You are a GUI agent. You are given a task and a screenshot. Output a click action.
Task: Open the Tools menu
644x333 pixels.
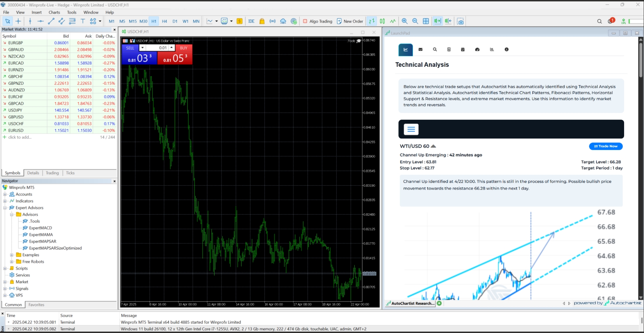click(72, 12)
